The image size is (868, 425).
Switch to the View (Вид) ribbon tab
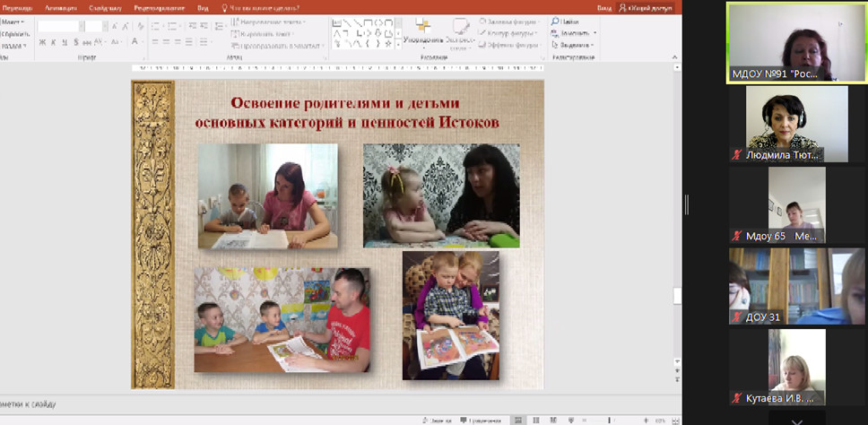(x=204, y=7)
